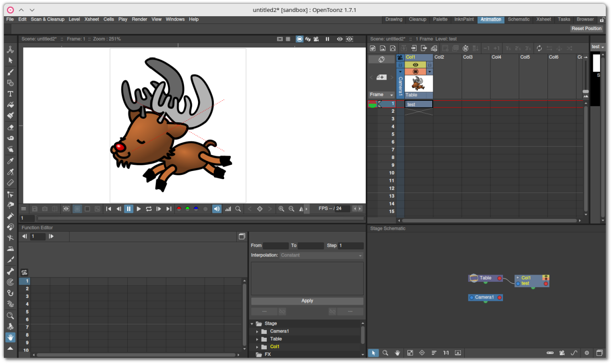Image resolution: width=612 pixels, height=364 pixels.
Task: Toggle the green channel button
Action: pyautogui.click(x=187, y=209)
